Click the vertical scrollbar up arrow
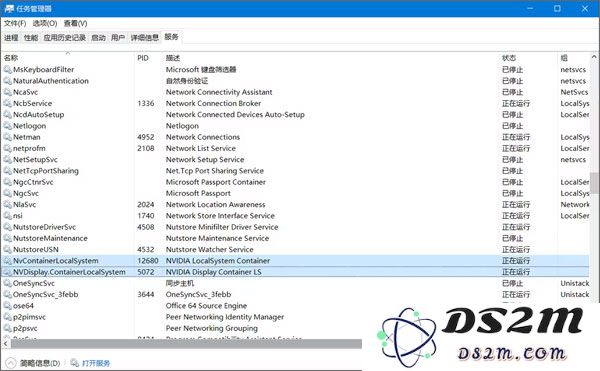Screen dimensions: 600x371 pyautogui.click(x=594, y=57)
